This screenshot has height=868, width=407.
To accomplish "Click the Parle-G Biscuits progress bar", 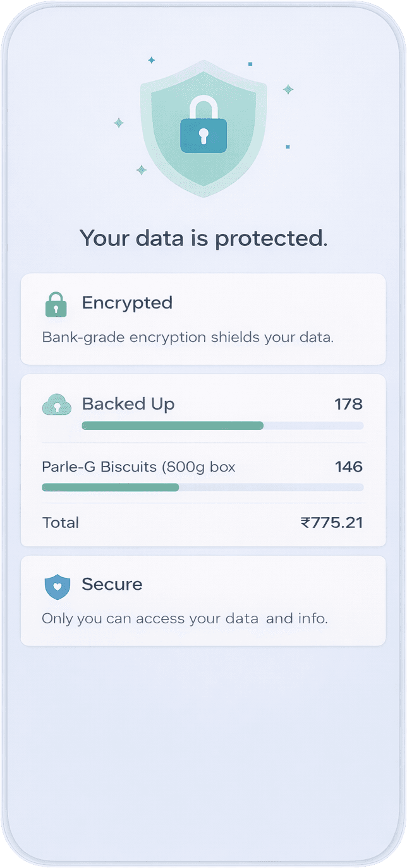I will [202, 487].
